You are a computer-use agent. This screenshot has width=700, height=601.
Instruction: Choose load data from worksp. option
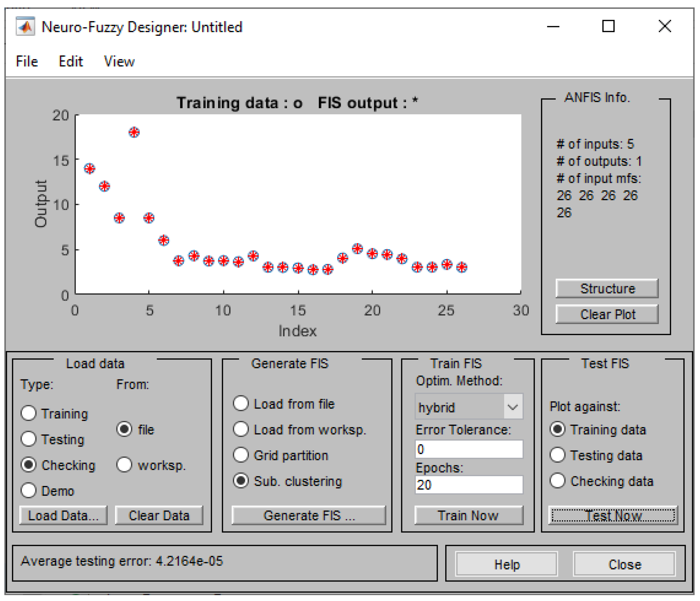click(x=124, y=465)
